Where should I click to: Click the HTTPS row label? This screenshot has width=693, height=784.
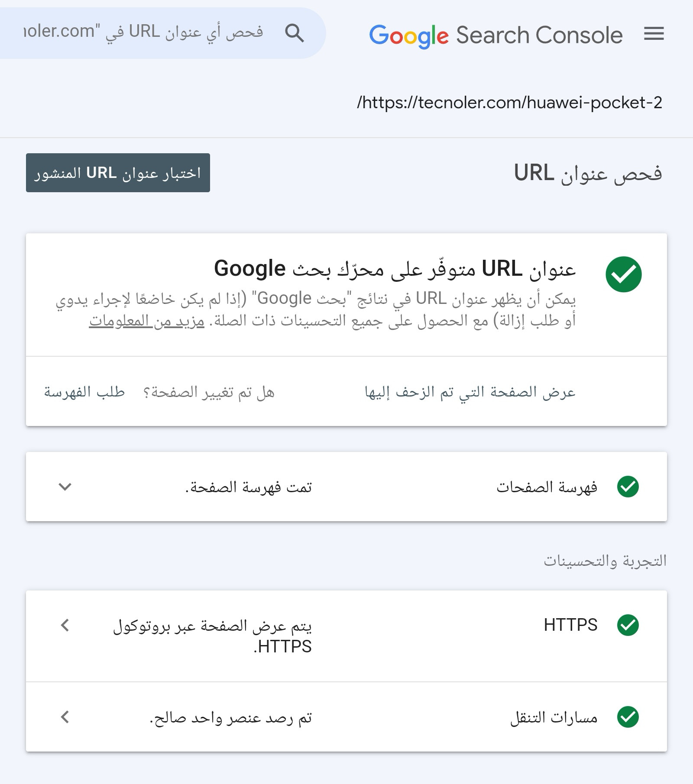(x=570, y=625)
